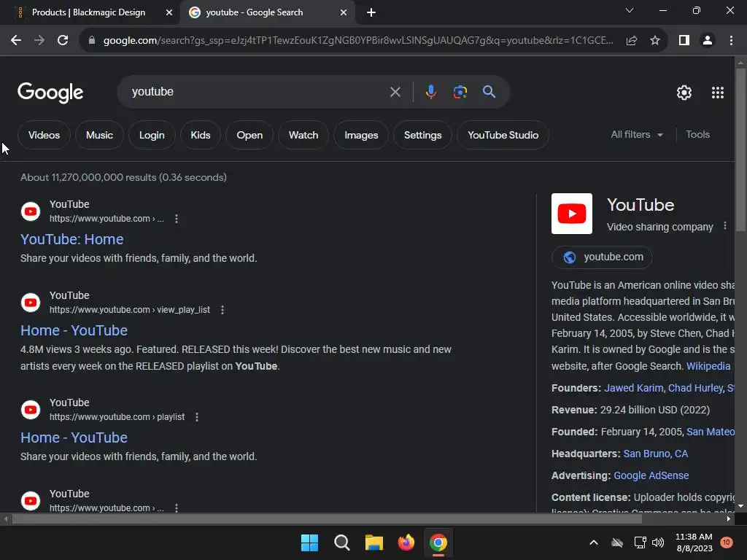The image size is (747, 560).
Task: Open the YouTube: Home result link
Action: [72, 239]
